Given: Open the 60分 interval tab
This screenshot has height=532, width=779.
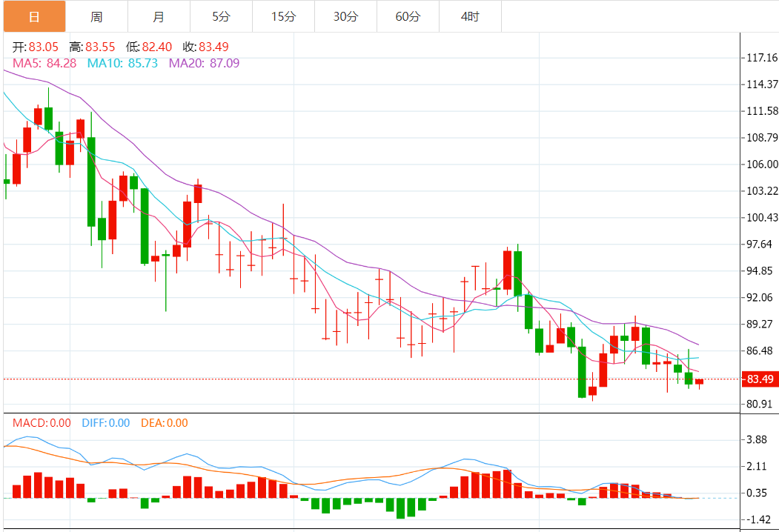Looking at the screenshot, I should (408, 16).
